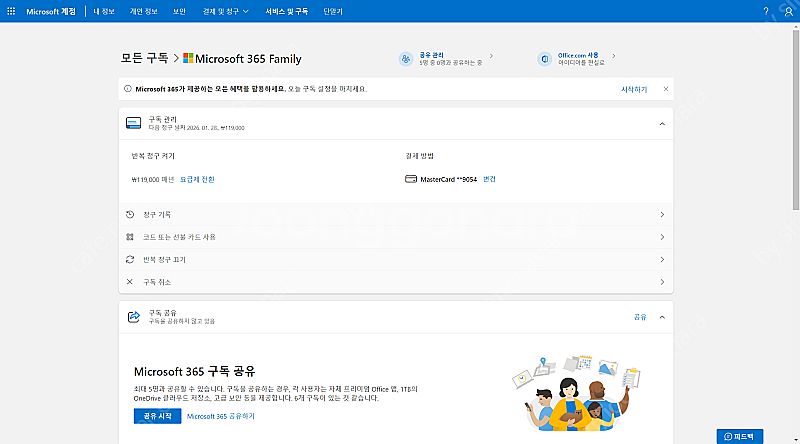Screen dimensions: 800x444
Task: Open the Office.com 사용 chevron
Action: click(x=613, y=56)
